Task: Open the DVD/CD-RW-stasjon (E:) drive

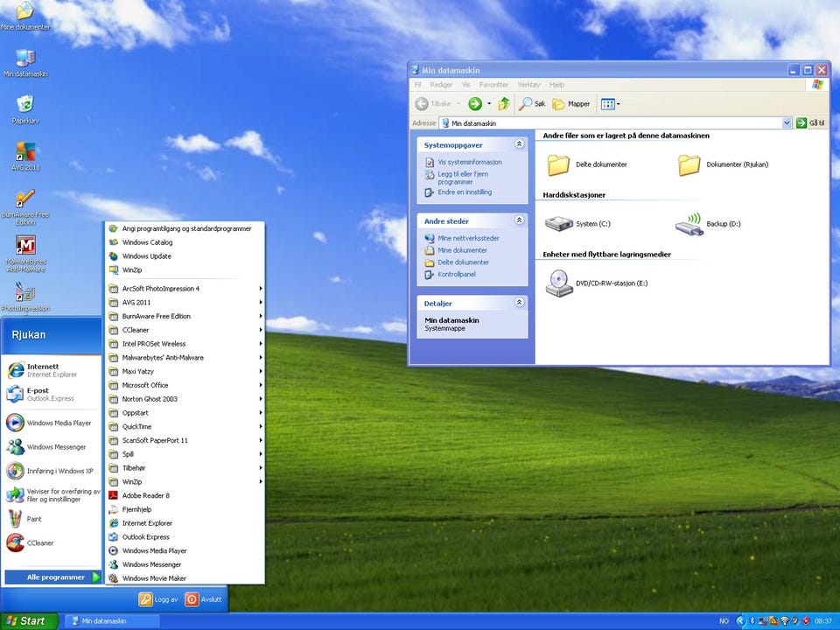Action: (x=558, y=283)
